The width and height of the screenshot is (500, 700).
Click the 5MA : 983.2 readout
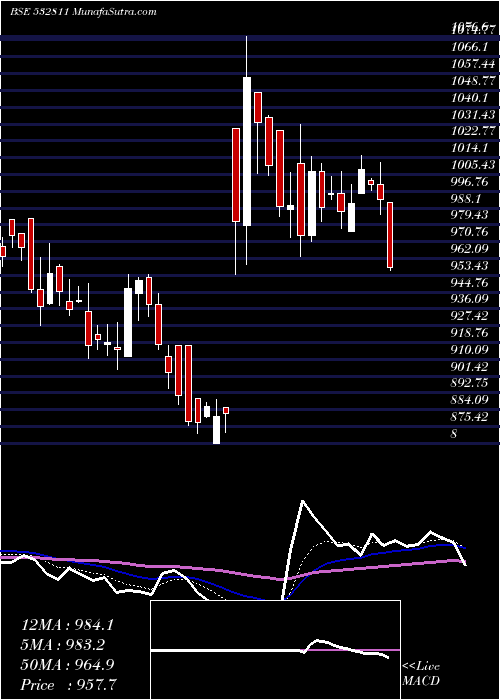coord(63,645)
